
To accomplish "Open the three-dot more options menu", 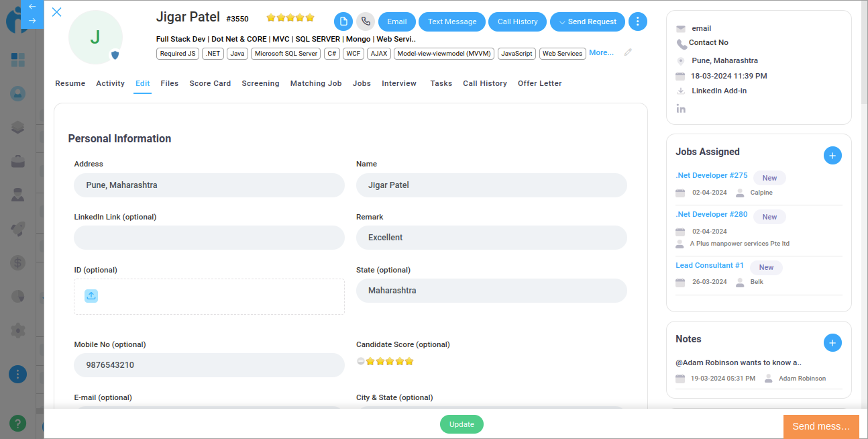I will 638,21.
